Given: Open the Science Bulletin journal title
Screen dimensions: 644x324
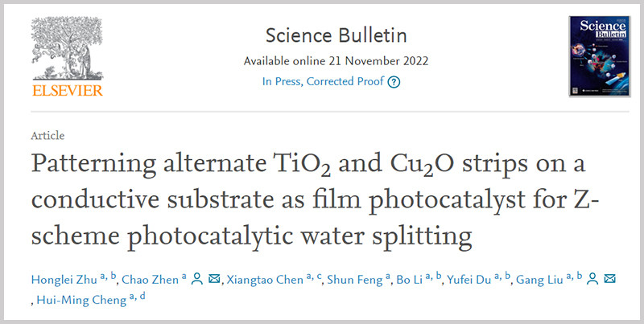Looking at the screenshot, I should 336,35.
